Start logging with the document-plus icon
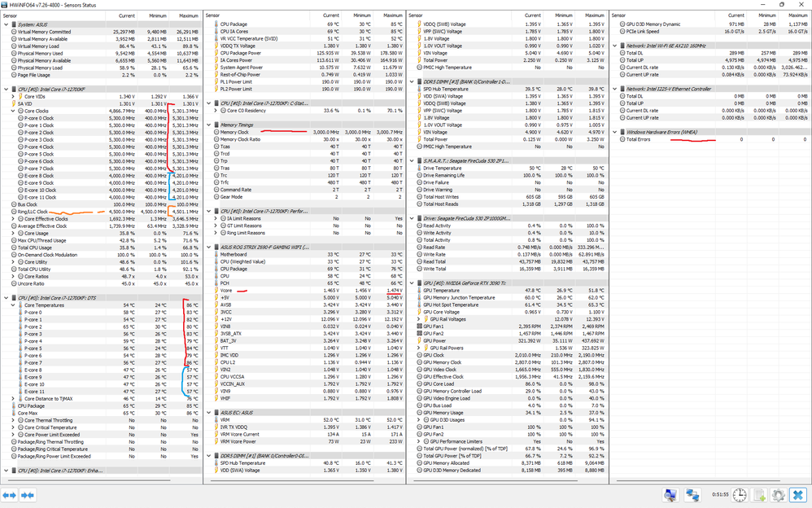This screenshot has width=812, height=508. (x=759, y=495)
